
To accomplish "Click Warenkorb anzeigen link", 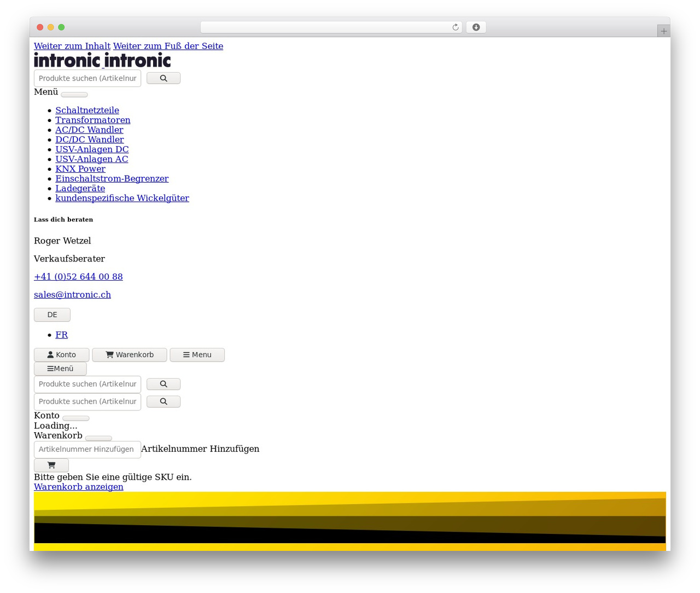I will pyautogui.click(x=79, y=487).
